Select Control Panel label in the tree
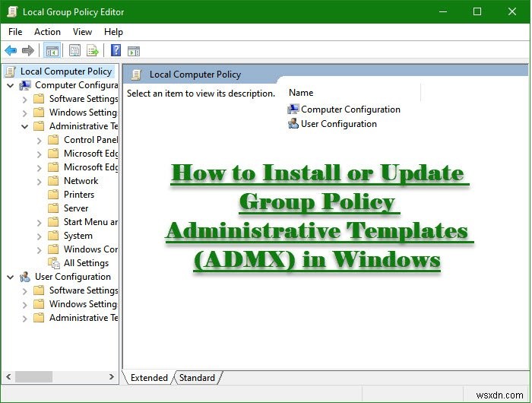 [x=91, y=140]
